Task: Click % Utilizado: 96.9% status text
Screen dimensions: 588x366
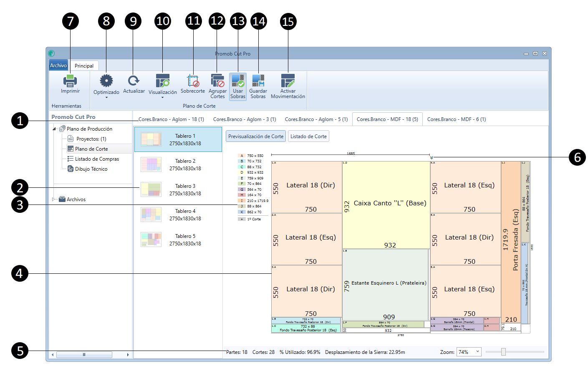Action: coord(300,352)
